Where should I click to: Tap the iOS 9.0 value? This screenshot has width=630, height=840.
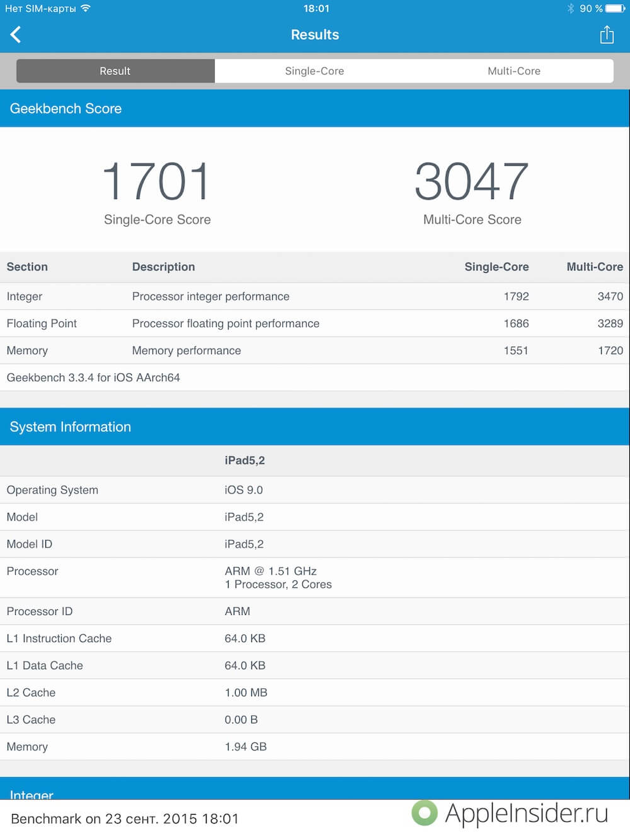coord(244,490)
